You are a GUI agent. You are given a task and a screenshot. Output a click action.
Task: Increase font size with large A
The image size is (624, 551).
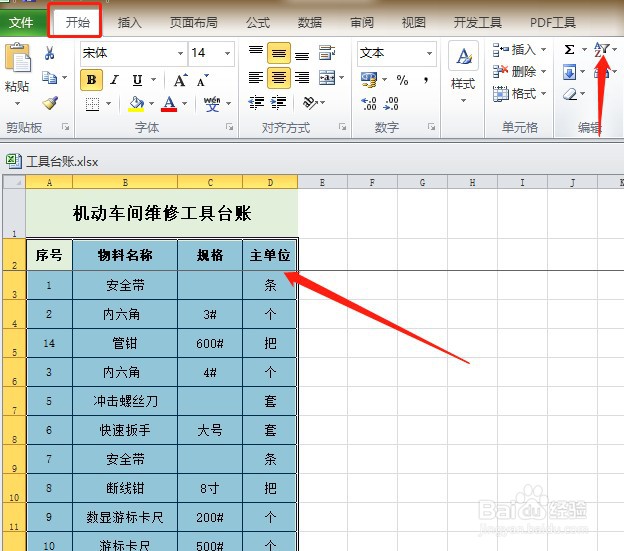(181, 80)
